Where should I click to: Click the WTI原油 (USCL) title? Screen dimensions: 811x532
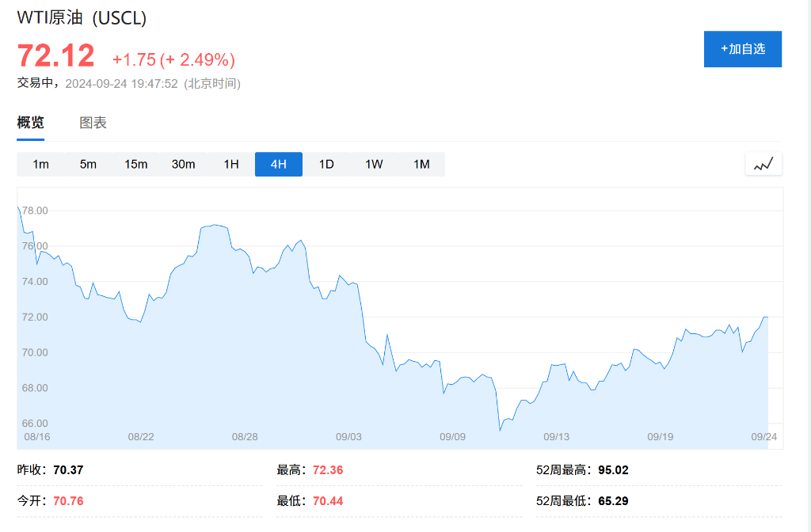pyautogui.click(x=79, y=16)
